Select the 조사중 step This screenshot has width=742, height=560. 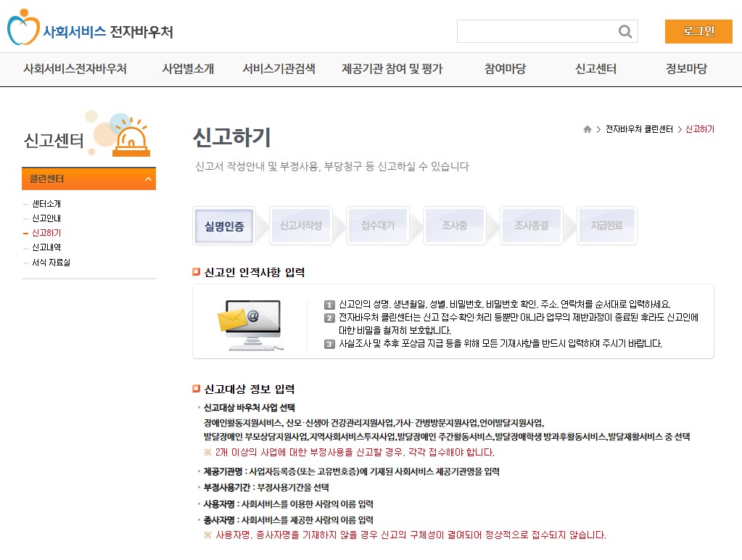(455, 226)
